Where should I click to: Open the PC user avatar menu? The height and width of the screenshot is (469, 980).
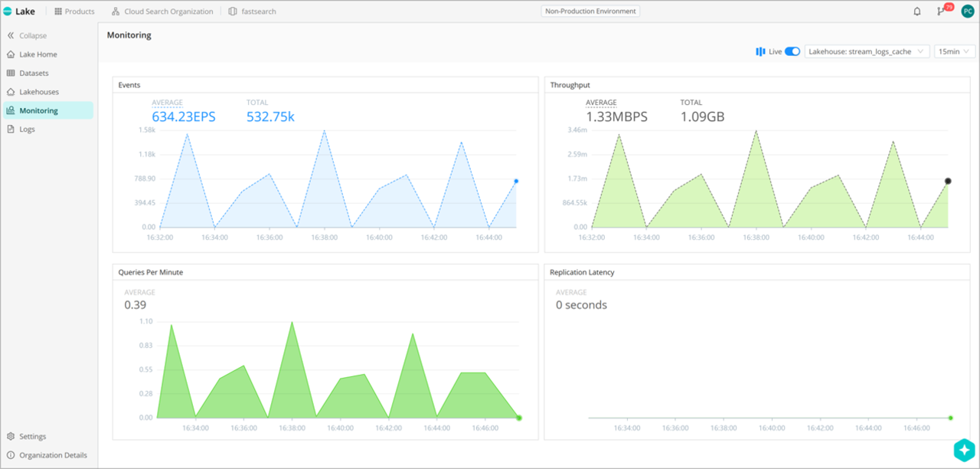[968, 11]
